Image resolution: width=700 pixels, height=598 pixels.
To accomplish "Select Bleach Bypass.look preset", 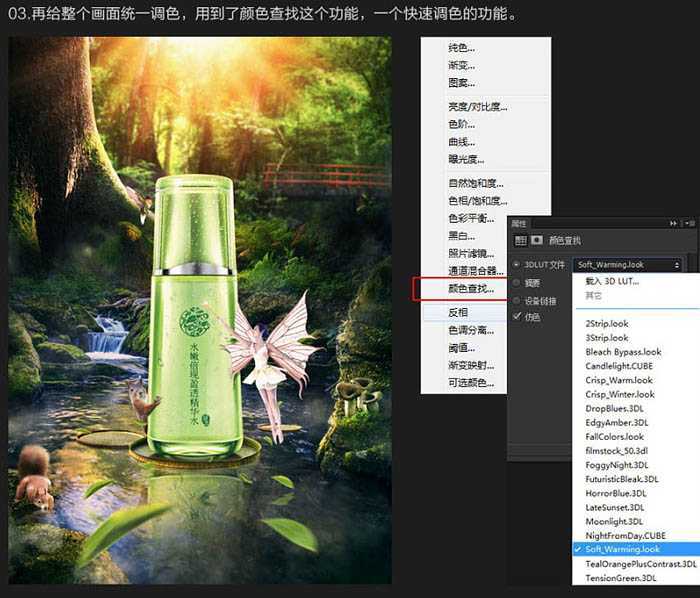I will 623,352.
